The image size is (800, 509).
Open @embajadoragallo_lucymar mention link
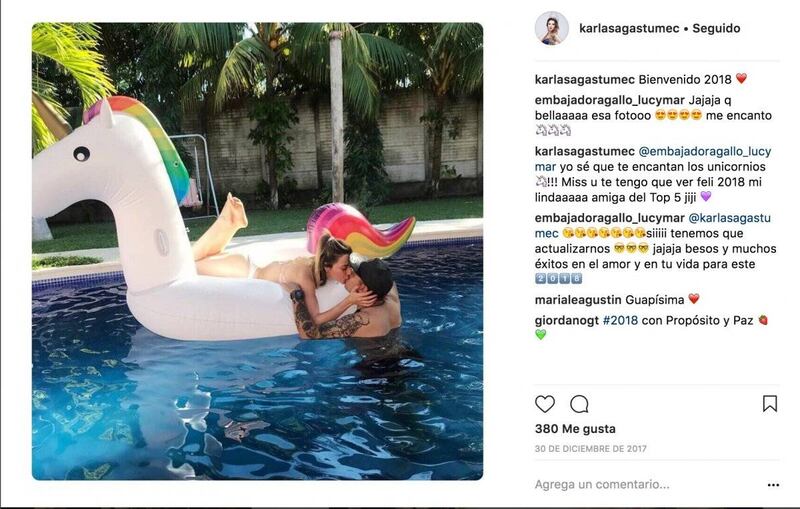click(x=653, y=159)
